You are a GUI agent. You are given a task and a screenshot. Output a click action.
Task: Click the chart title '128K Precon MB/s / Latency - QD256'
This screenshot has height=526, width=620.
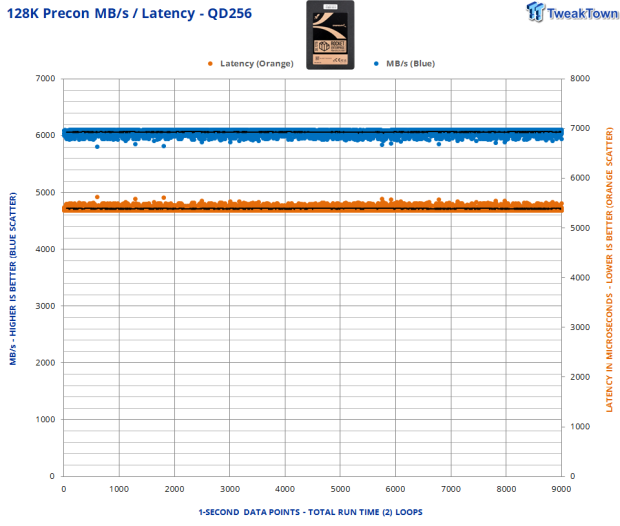pos(129,13)
